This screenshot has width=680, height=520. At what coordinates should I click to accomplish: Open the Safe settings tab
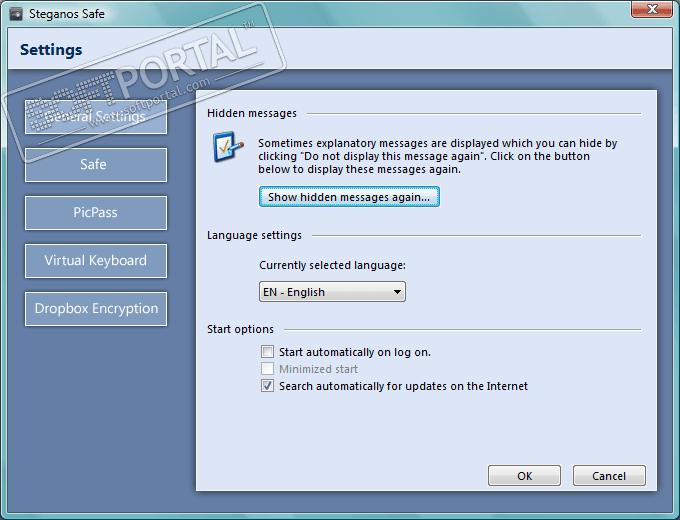[x=95, y=165]
